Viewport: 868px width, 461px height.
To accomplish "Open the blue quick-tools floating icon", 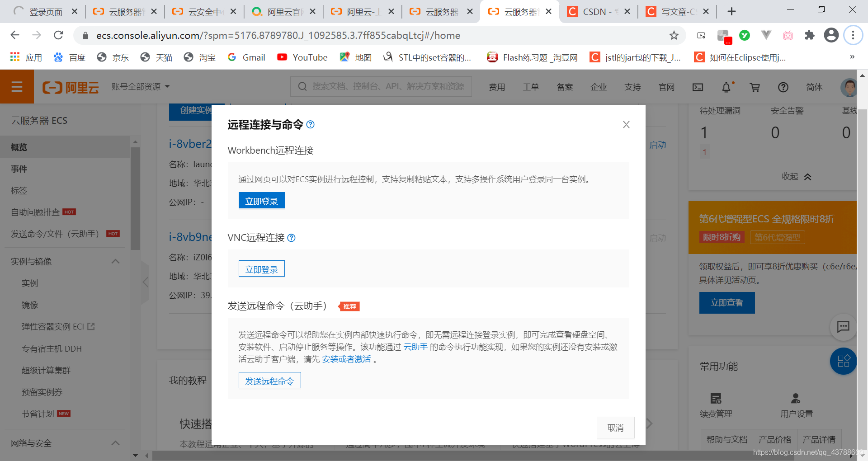I will tap(843, 361).
